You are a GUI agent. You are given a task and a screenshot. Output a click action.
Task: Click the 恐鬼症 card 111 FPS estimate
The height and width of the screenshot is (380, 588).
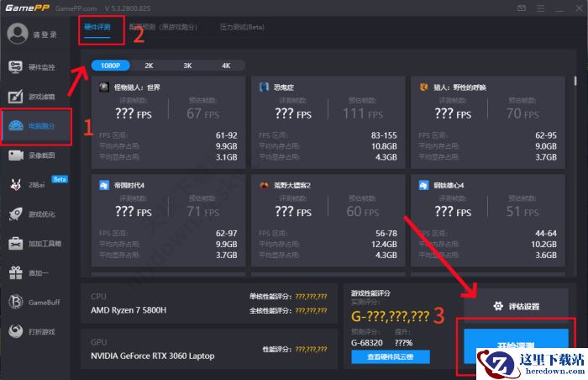pos(363,113)
